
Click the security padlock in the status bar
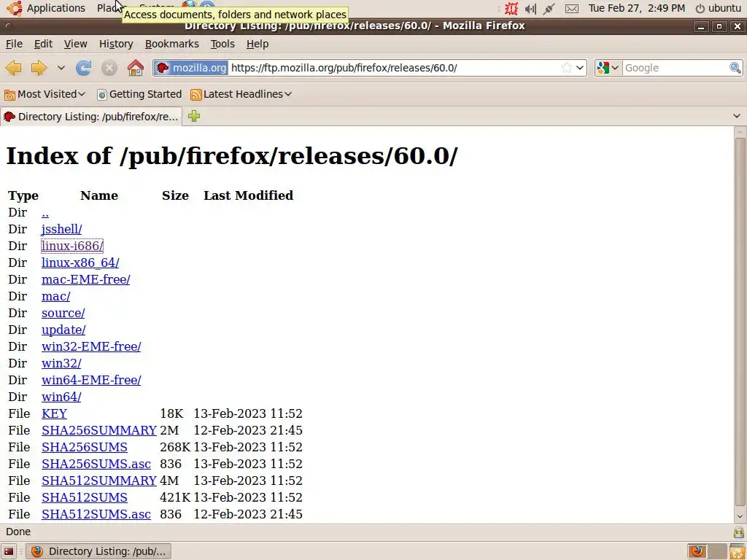tap(738, 532)
